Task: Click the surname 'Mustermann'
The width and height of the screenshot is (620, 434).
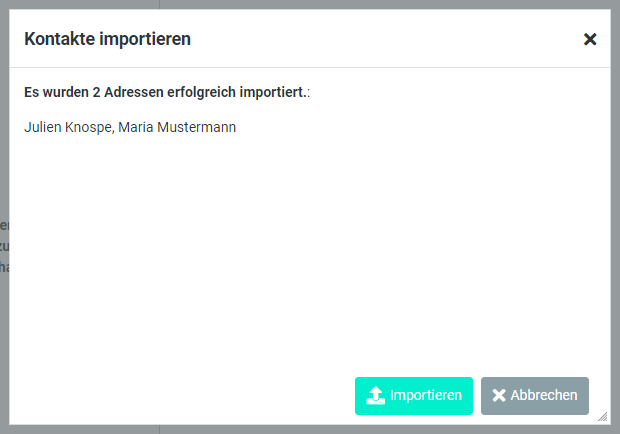Action: pos(197,127)
